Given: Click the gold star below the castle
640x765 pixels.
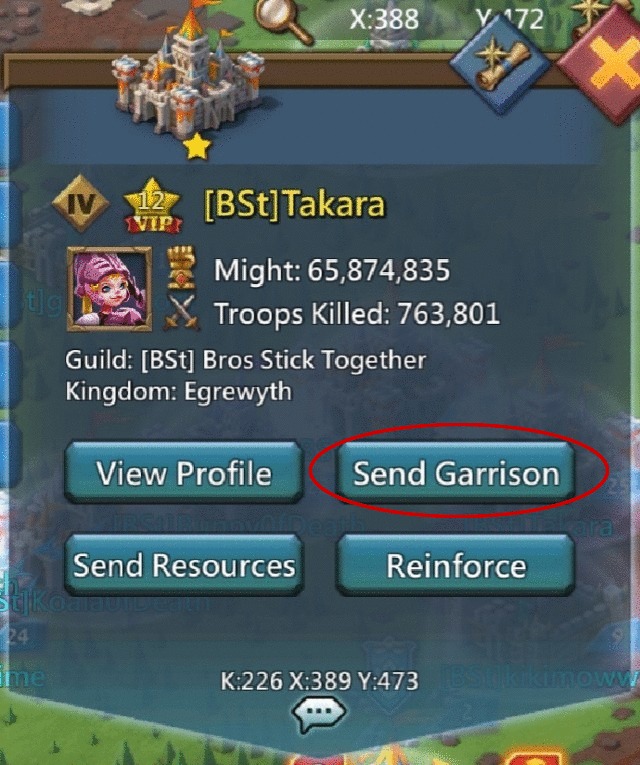Looking at the screenshot, I should pos(197,148).
